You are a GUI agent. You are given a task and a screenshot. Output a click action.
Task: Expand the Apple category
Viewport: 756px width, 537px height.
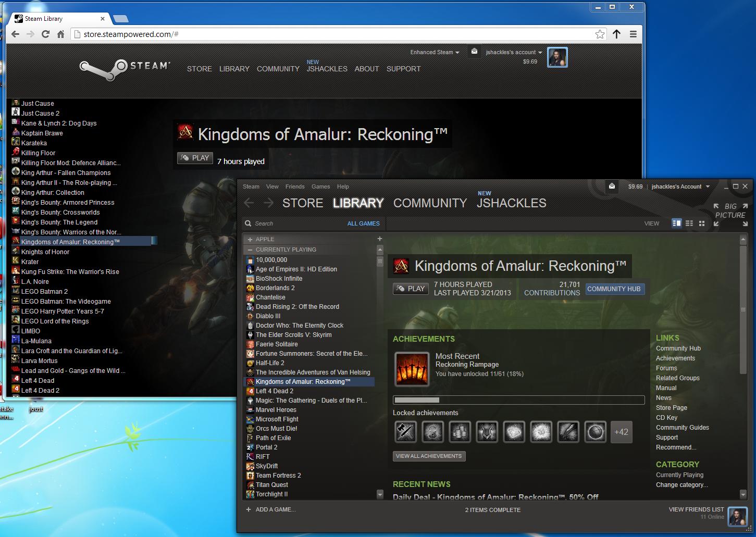pyautogui.click(x=250, y=239)
